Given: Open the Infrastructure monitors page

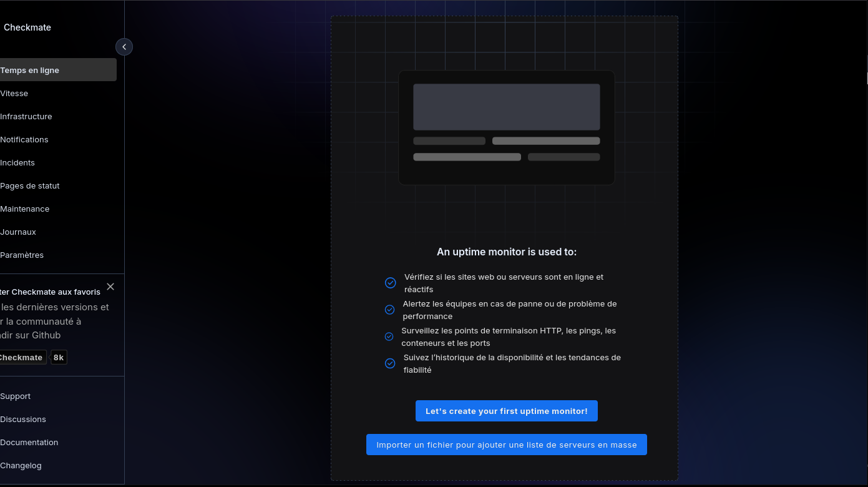Looking at the screenshot, I should pyautogui.click(x=26, y=116).
